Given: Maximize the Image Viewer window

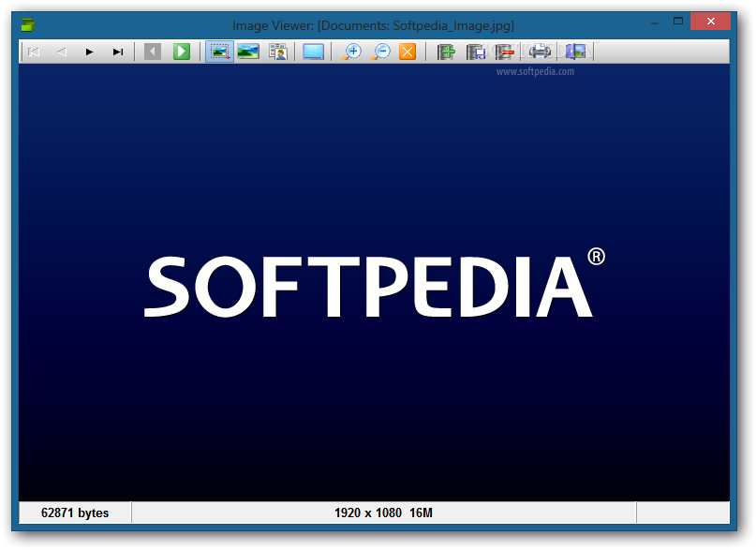Looking at the screenshot, I should pos(678,21).
